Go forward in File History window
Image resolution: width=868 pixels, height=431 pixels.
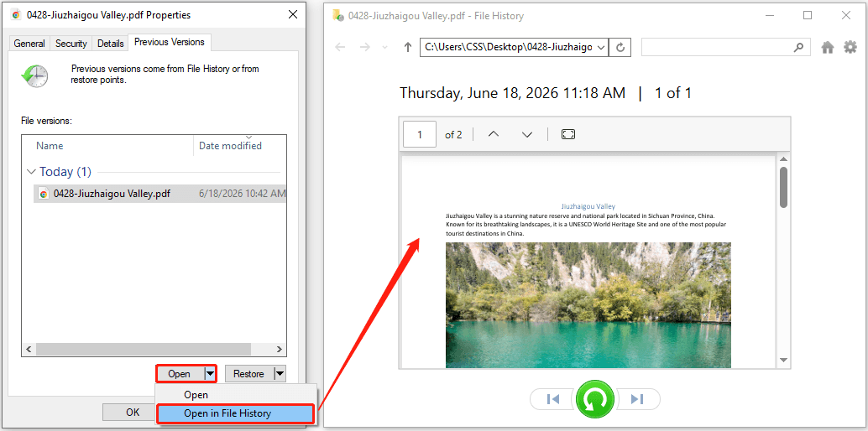coord(364,48)
